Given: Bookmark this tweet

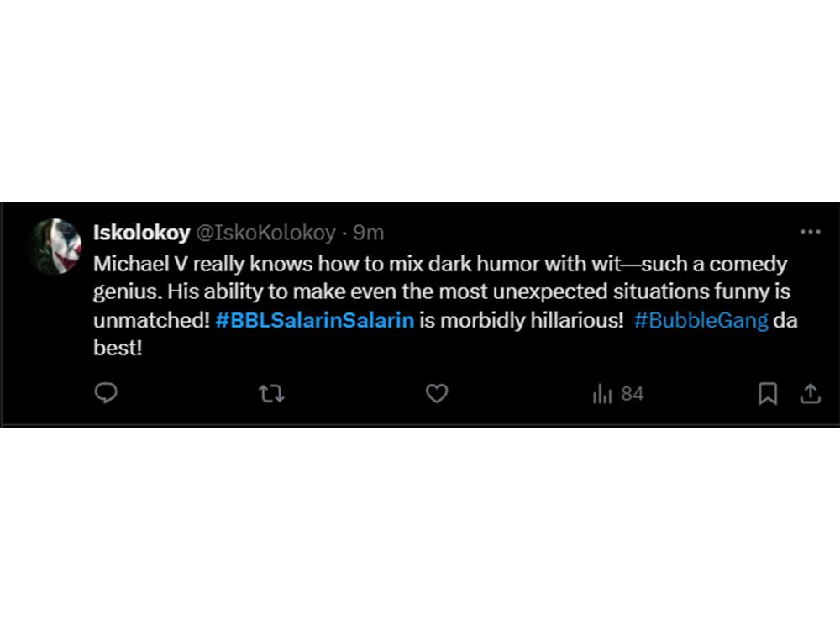Looking at the screenshot, I should (768, 393).
